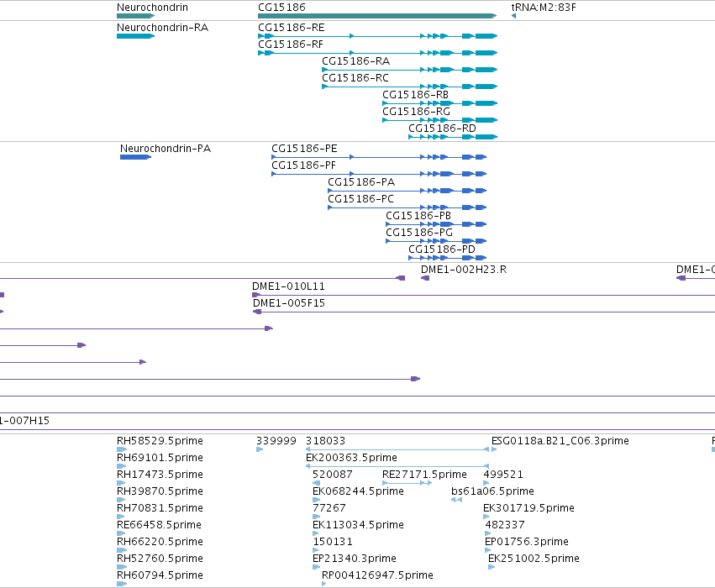Open EST RE27171.5prime
The height and width of the screenshot is (588, 715).
click(x=424, y=475)
